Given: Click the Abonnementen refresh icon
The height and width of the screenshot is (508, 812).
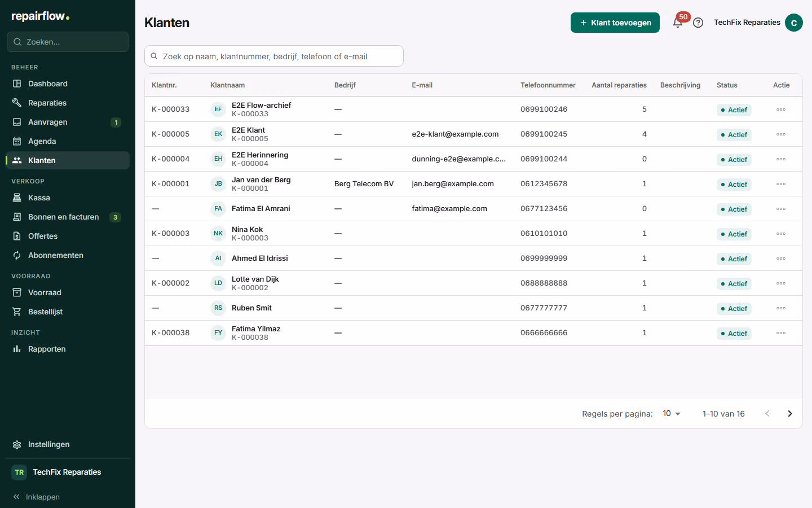Looking at the screenshot, I should coord(17,255).
